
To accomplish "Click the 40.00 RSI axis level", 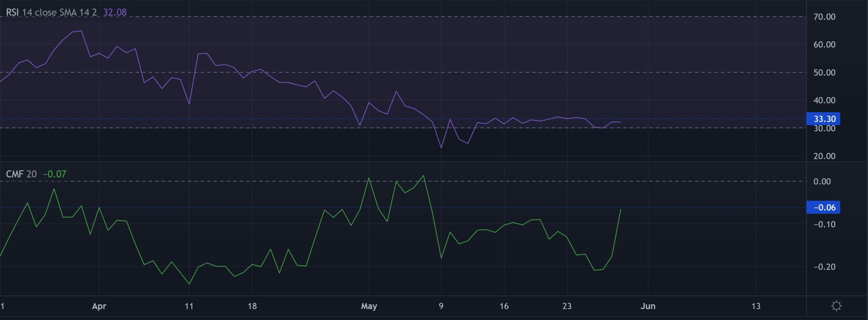I will (825, 100).
